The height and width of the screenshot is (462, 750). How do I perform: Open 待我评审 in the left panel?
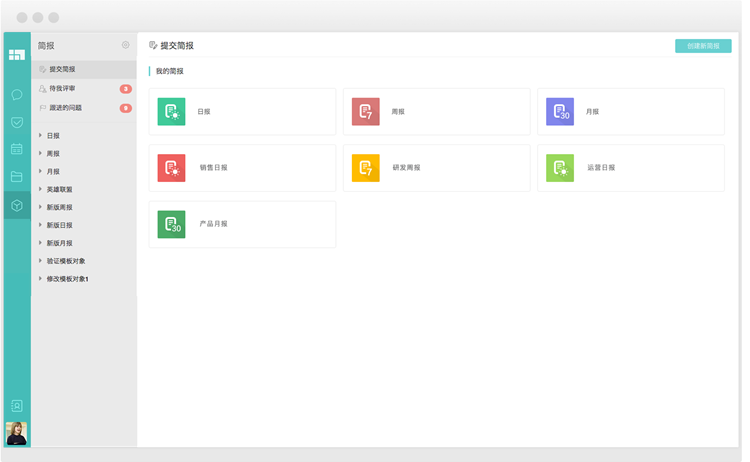pos(62,88)
